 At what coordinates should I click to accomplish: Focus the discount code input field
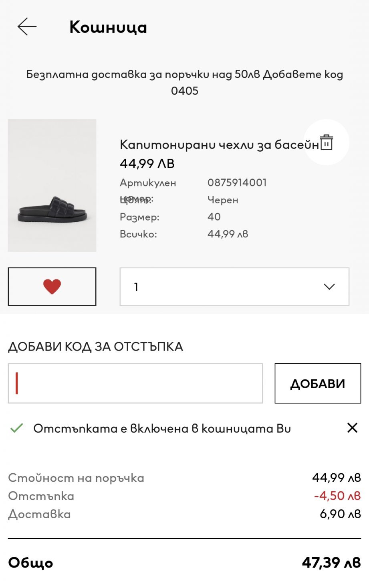point(135,383)
